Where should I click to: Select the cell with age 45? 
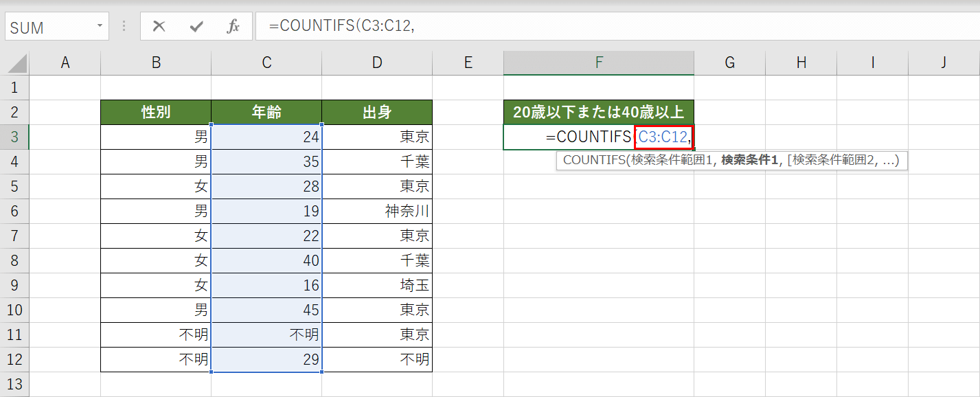tap(266, 310)
